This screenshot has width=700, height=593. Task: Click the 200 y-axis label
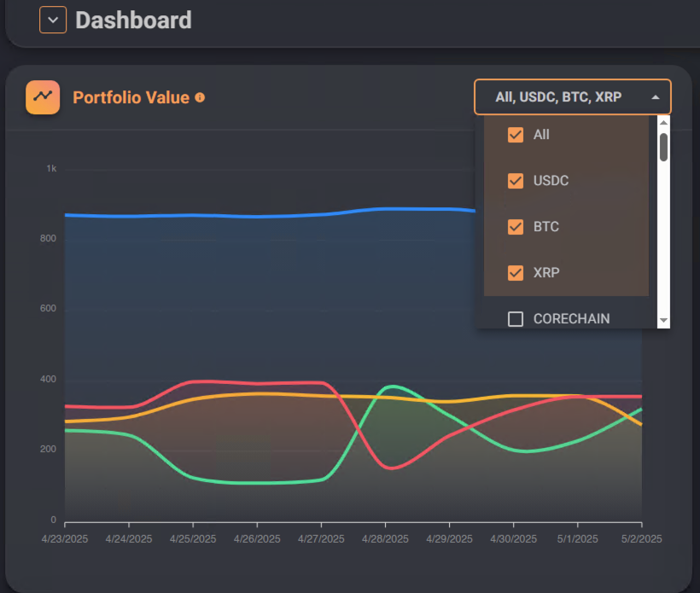pos(48,450)
